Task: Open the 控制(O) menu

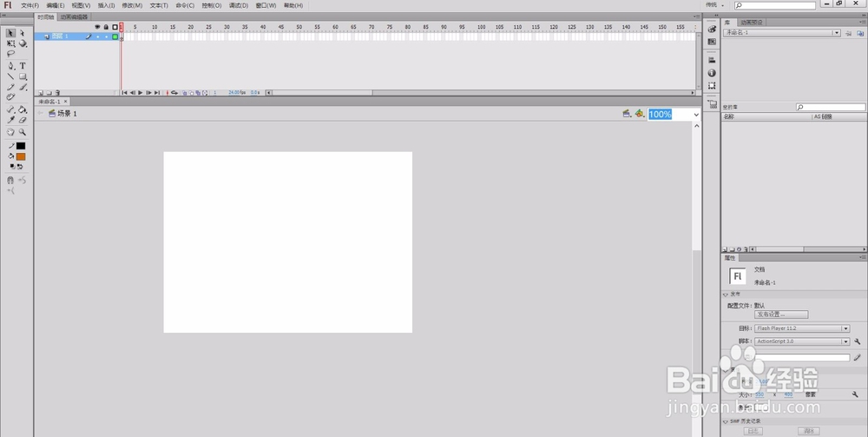Action: tap(212, 5)
